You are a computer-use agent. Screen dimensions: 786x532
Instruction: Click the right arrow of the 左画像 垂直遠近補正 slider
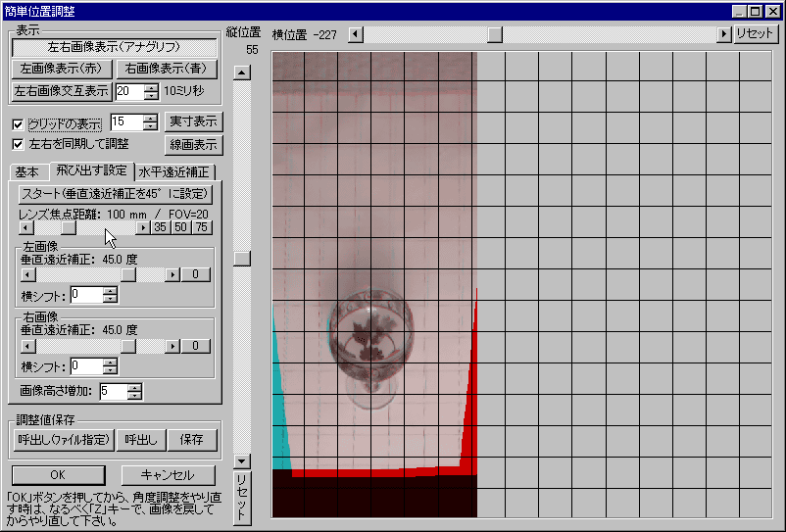172,275
